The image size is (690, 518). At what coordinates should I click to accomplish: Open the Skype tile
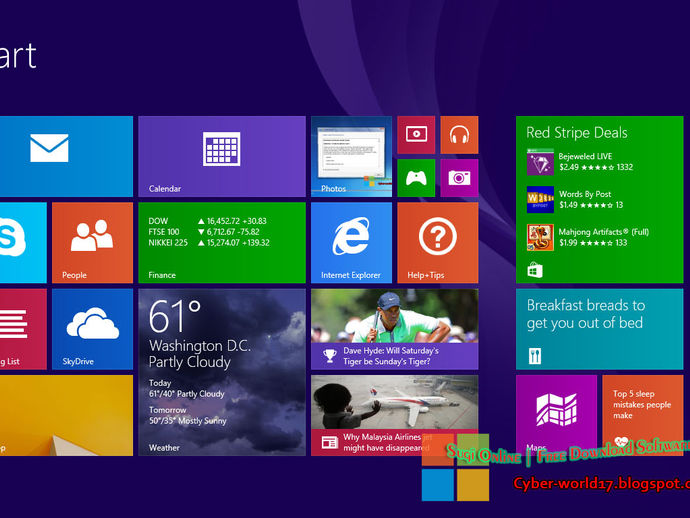pyautogui.click(x=23, y=242)
